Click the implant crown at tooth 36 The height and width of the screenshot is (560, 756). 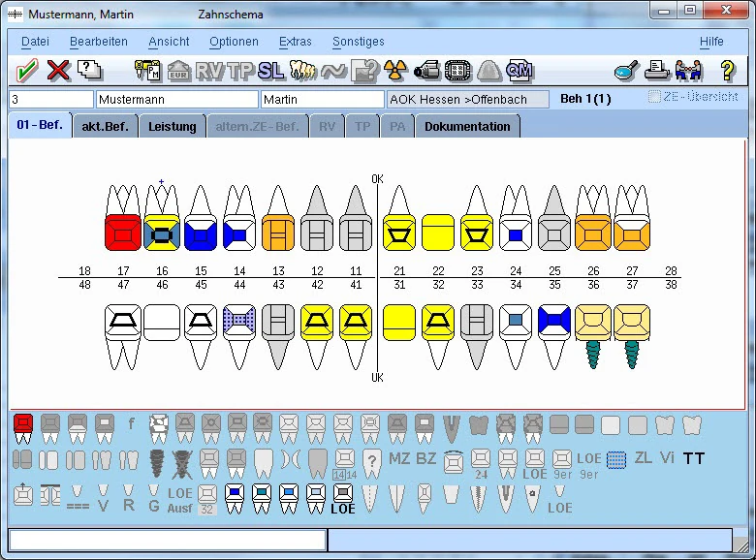click(x=593, y=323)
